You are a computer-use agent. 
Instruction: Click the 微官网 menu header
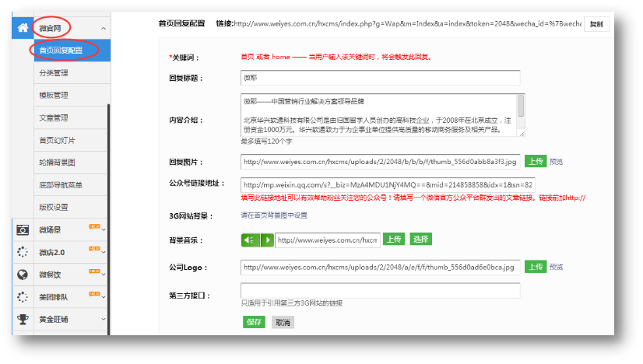[x=72, y=28]
